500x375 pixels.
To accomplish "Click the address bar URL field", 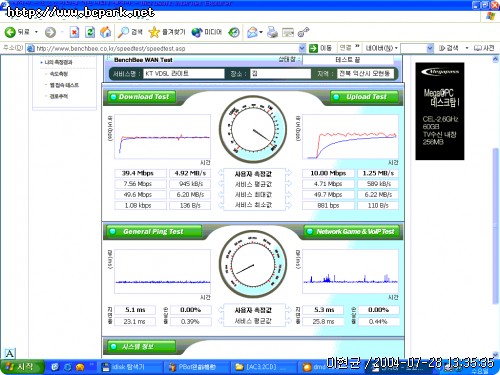I will pyautogui.click(x=167, y=48).
